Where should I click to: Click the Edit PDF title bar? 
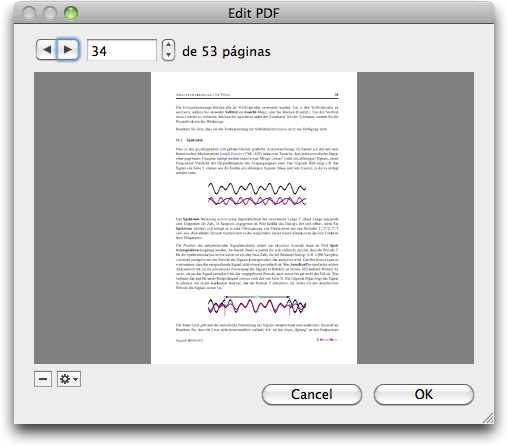(254, 13)
